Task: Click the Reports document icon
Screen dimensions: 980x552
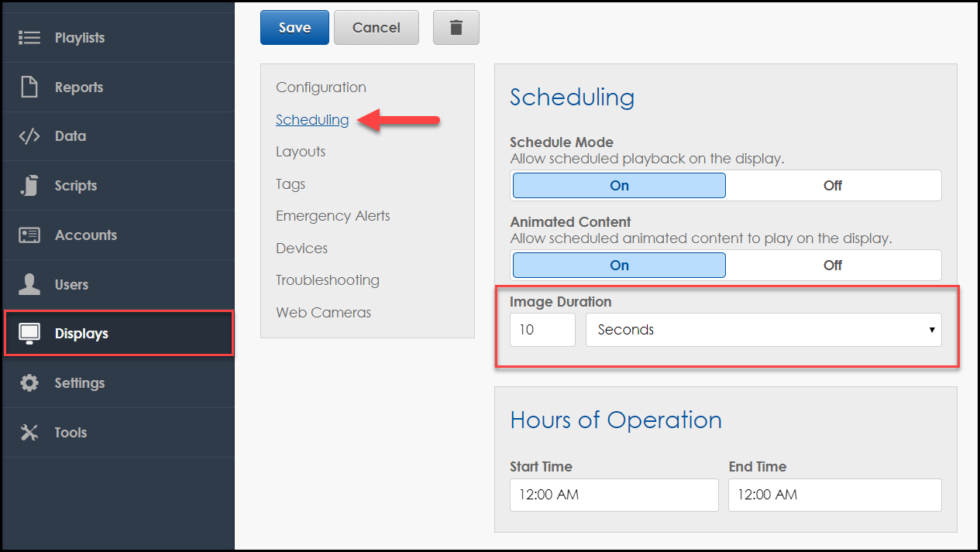Action: coord(29,87)
